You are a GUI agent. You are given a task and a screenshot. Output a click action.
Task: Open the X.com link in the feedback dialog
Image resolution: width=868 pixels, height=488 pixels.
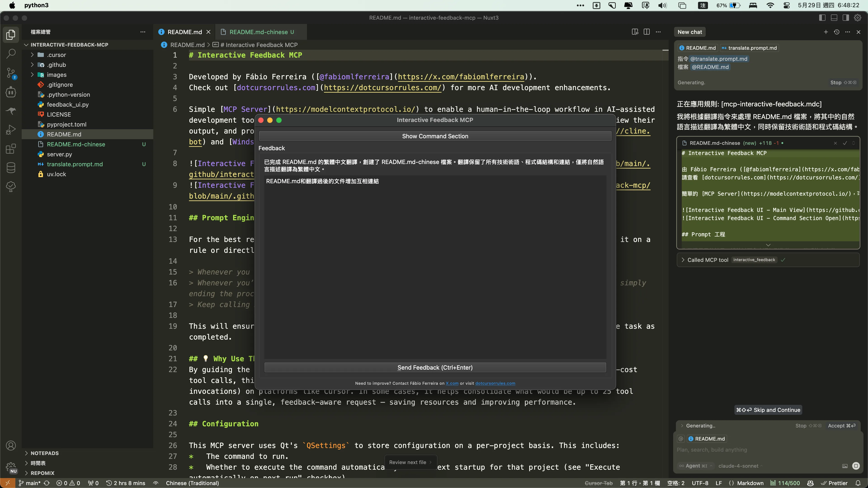[452, 383]
